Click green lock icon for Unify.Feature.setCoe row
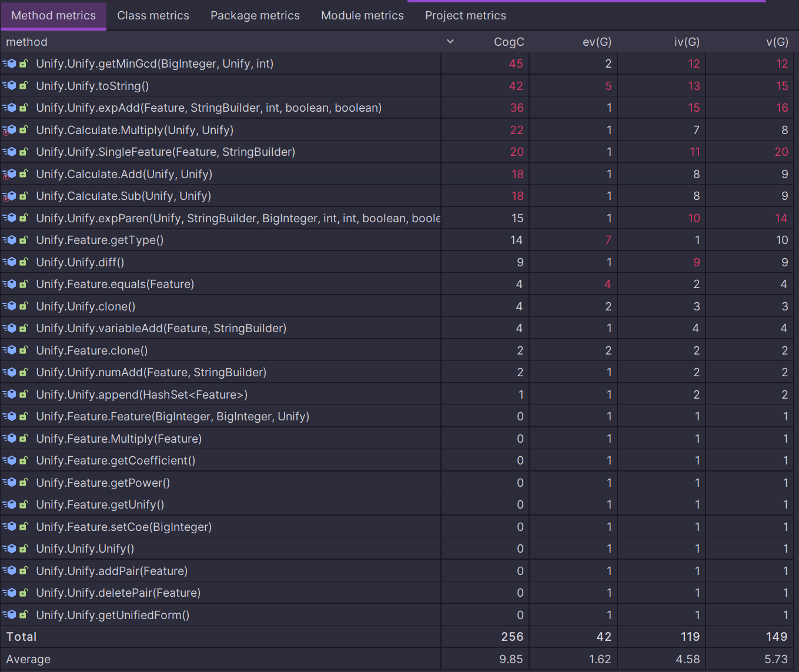The height and width of the screenshot is (672, 799). pos(24,527)
